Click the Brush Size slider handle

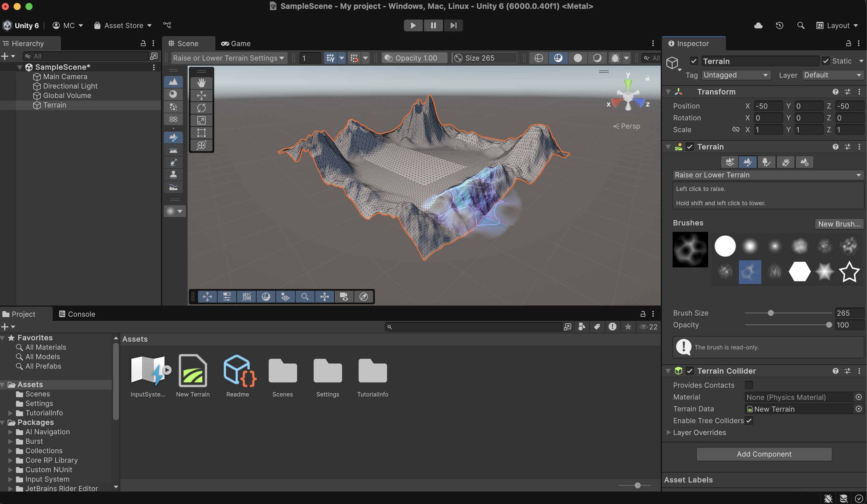click(x=771, y=313)
